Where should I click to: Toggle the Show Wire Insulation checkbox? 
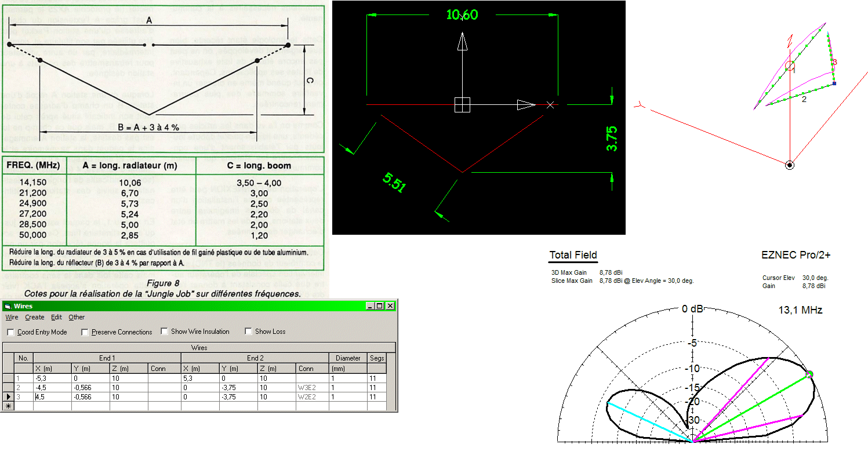165,332
